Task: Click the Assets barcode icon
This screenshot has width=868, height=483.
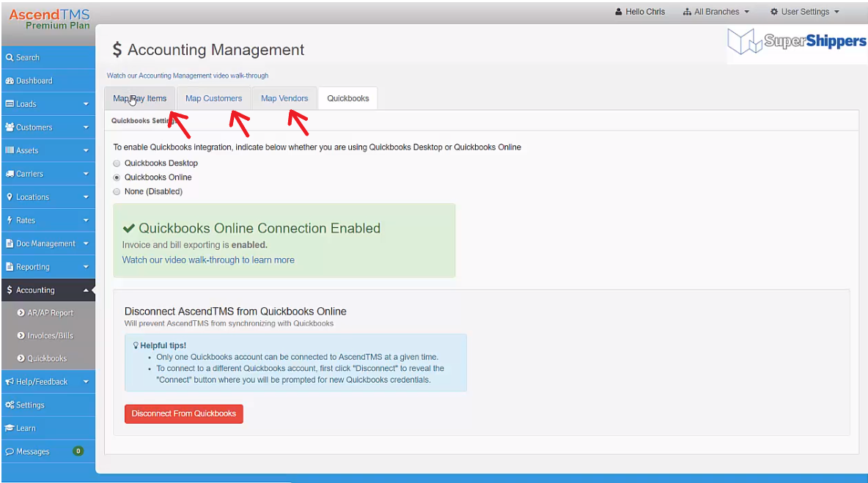Action: (10, 150)
